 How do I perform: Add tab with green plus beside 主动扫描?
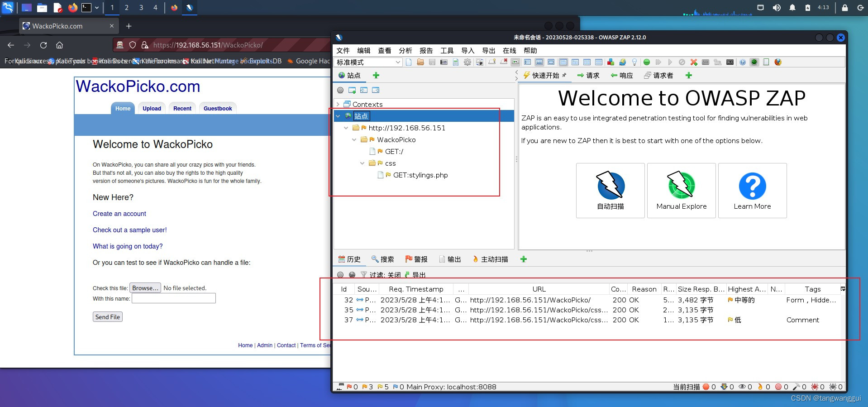coord(524,259)
